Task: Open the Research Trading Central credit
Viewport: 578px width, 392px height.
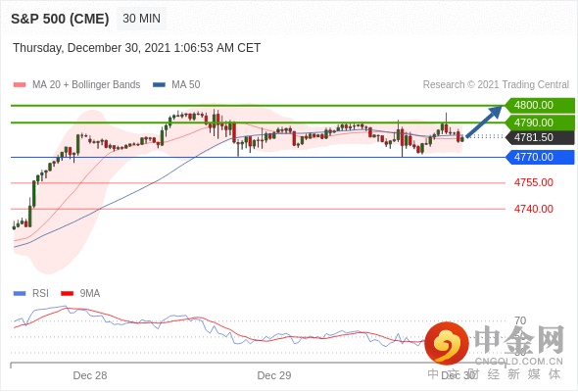Action: 496,85
